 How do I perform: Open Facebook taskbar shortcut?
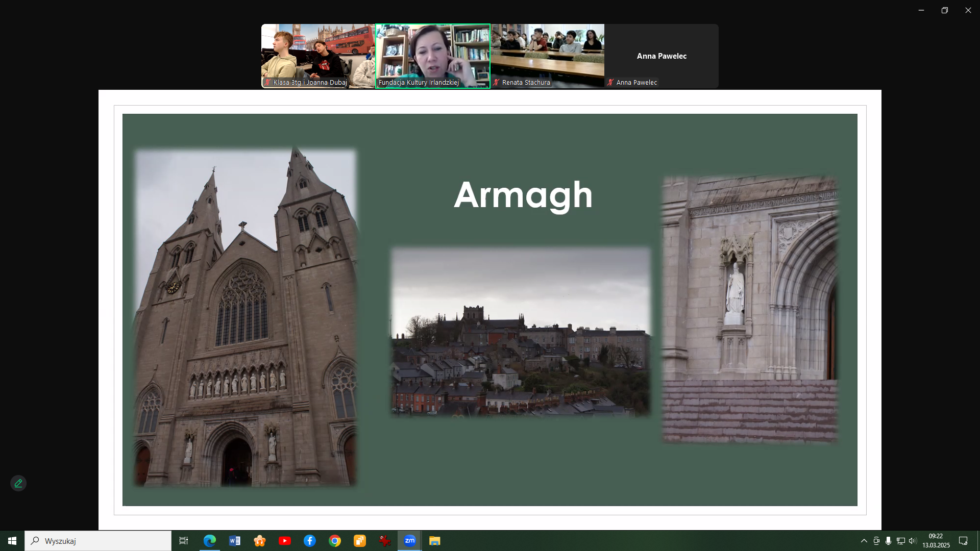tap(310, 541)
